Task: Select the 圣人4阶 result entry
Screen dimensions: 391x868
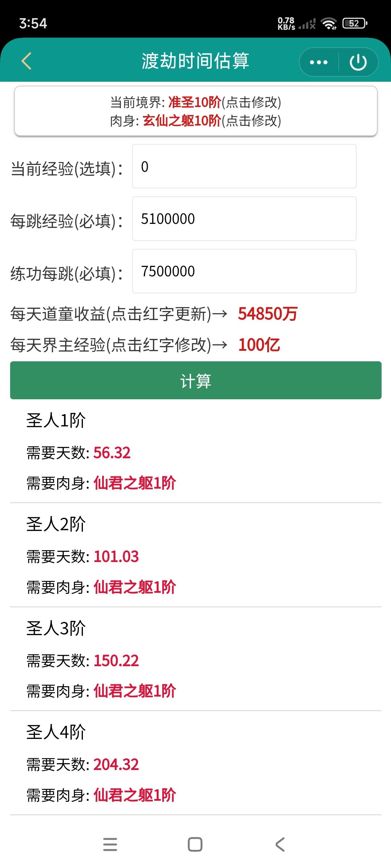Action: (196, 763)
